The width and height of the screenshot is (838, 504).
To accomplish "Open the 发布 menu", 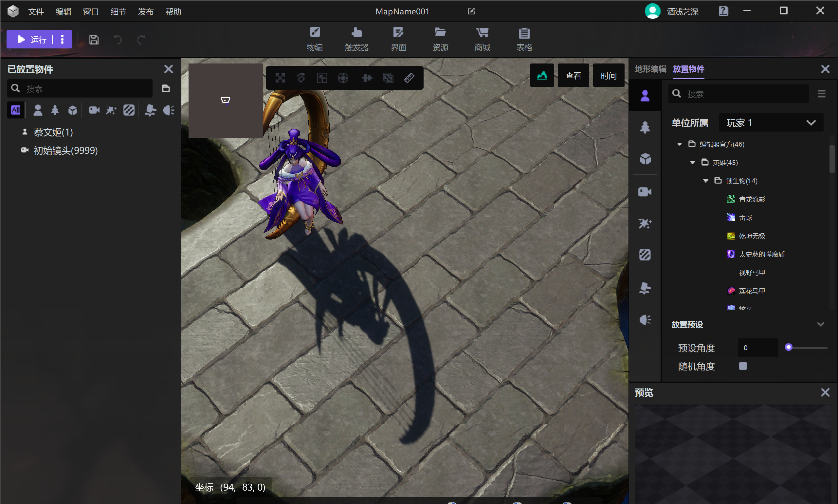I will [146, 11].
